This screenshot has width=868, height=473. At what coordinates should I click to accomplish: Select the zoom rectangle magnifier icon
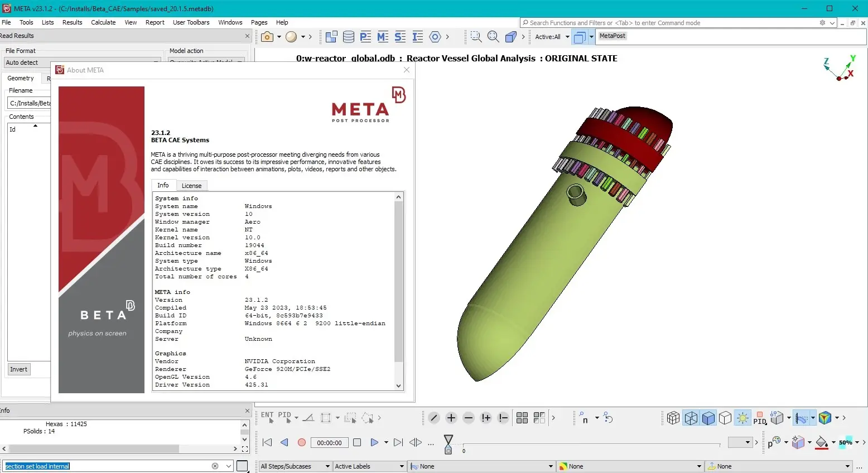tap(476, 37)
